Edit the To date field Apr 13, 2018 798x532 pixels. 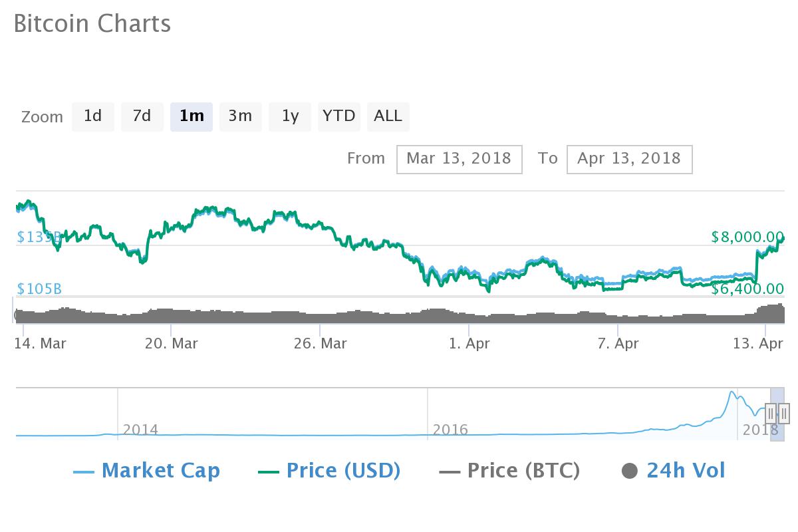tap(629, 159)
